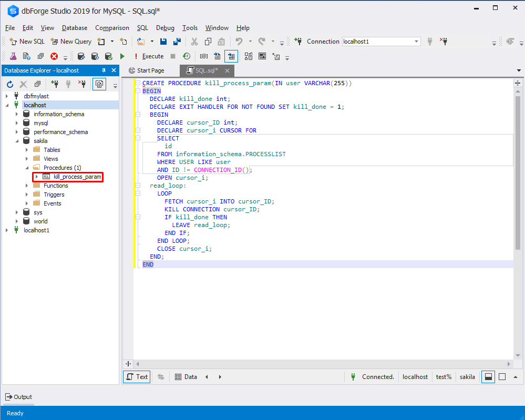Collapse the CREATE PROCEDURE code block
This screenshot has height=420, width=525.
138,83
